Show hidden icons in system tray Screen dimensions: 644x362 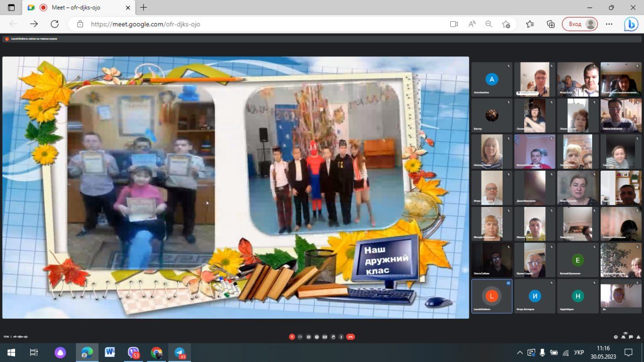pos(520,352)
